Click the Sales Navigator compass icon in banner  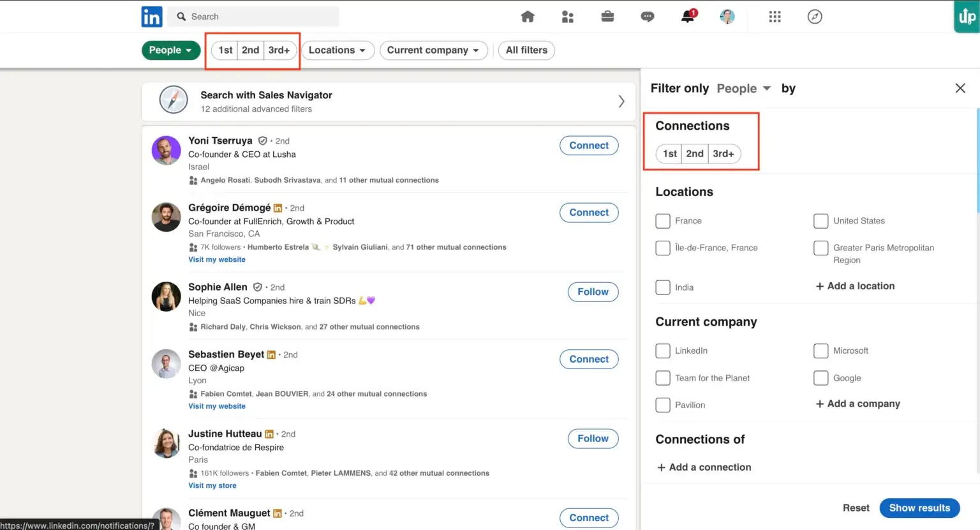[x=174, y=100]
